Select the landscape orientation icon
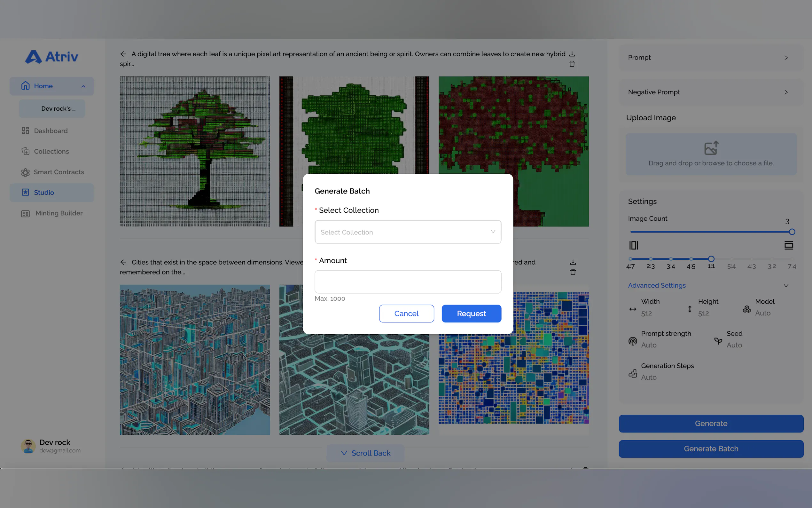Viewport: 812px width, 508px height. [x=788, y=245]
